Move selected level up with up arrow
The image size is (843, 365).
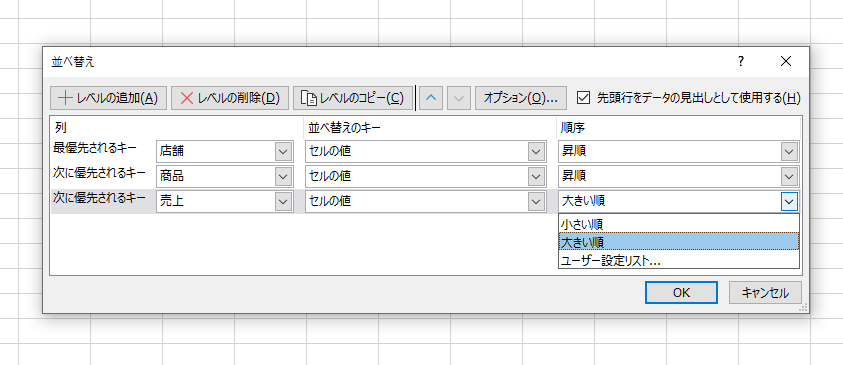[431, 98]
